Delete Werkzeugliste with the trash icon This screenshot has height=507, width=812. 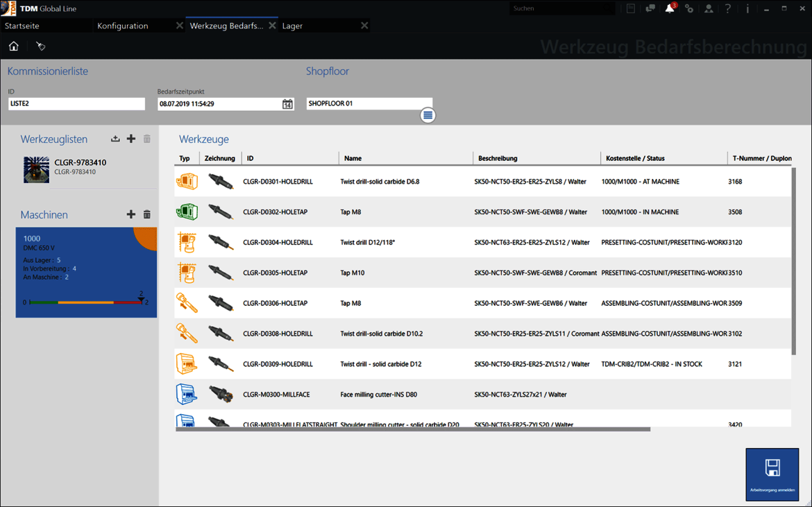point(147,139)
